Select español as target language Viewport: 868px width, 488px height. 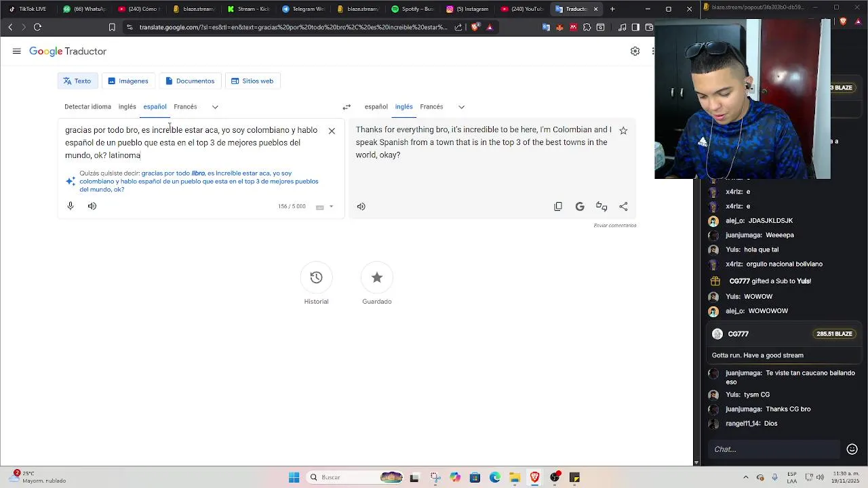coord(376,107)
